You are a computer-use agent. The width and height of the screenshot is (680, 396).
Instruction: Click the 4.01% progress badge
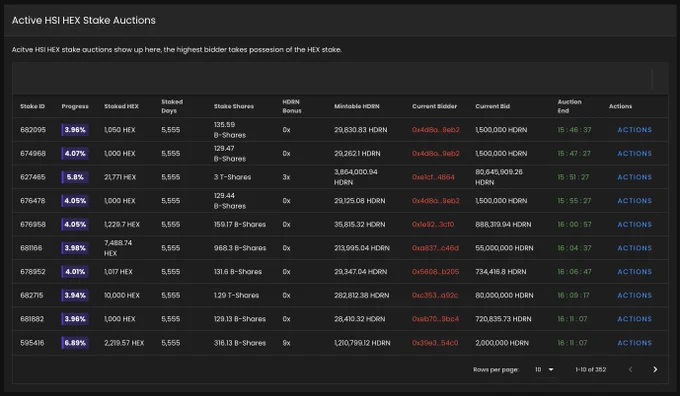(x=75, y=272)
